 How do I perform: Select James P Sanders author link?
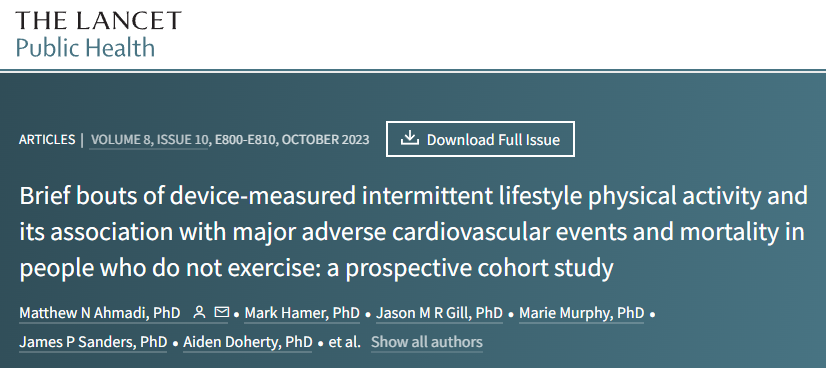(93, 342)
